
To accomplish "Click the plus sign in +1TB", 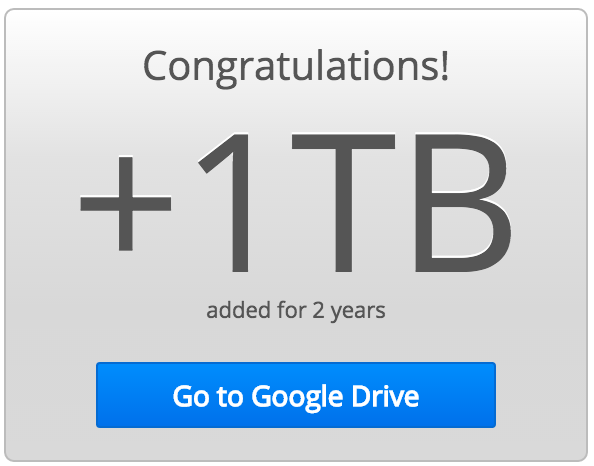I will point(126,203).
